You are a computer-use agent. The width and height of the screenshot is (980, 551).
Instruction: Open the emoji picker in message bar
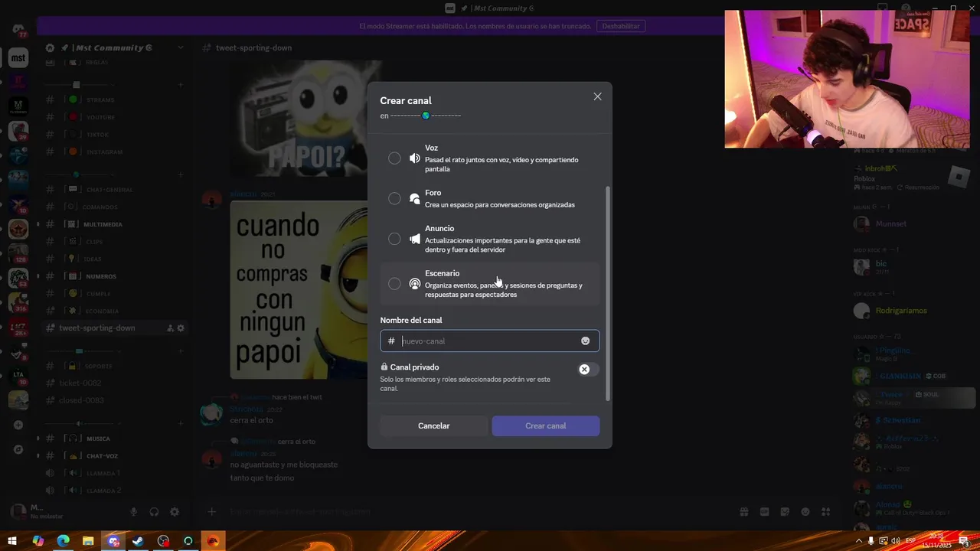(x=805, y=512)
